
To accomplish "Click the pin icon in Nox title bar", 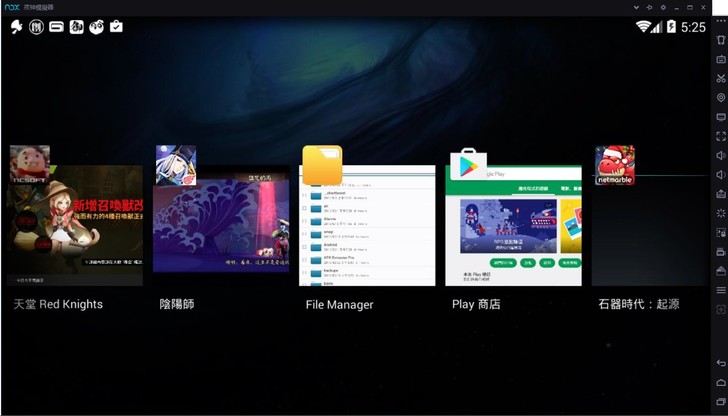I will (x=650, y=7).
